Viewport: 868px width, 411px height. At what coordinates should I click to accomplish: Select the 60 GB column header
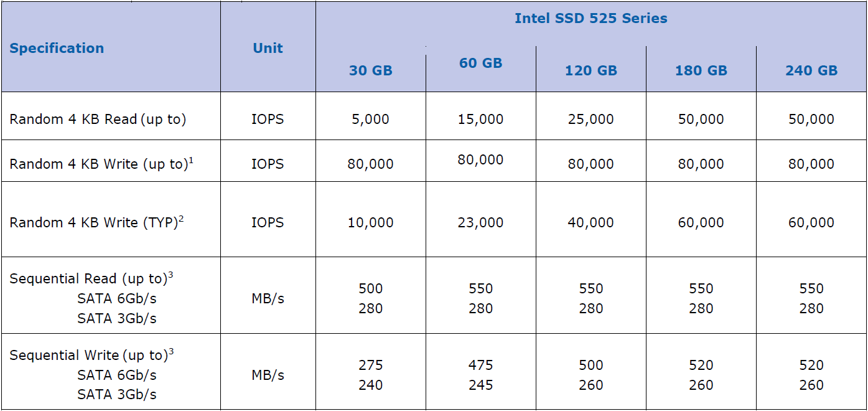click(x=480, y=64)
